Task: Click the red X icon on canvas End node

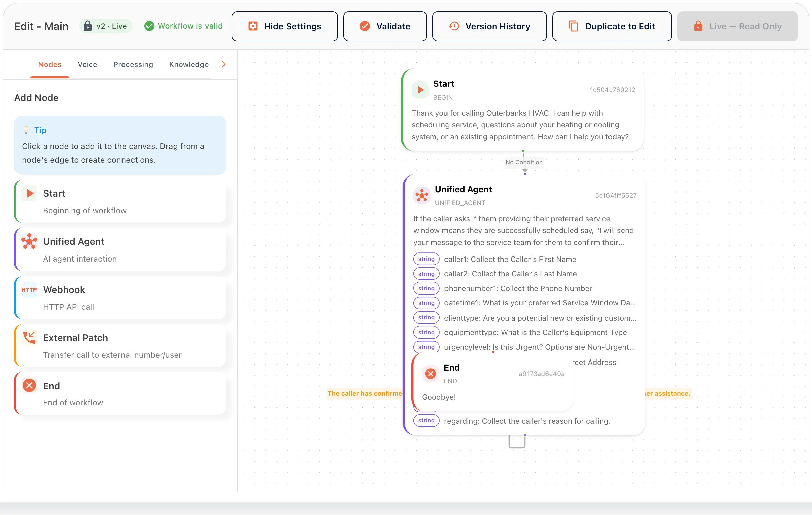Action: coord(431,374)
